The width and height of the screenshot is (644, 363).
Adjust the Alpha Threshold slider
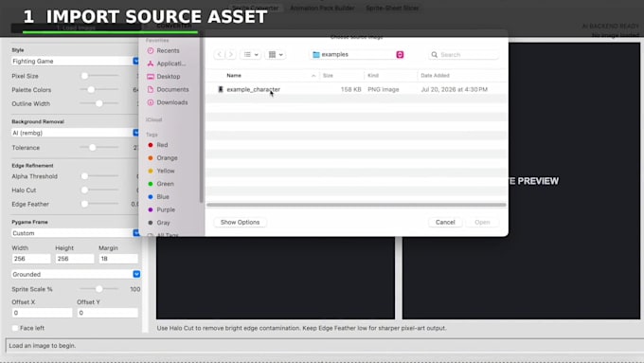click(x=99, y=176)
